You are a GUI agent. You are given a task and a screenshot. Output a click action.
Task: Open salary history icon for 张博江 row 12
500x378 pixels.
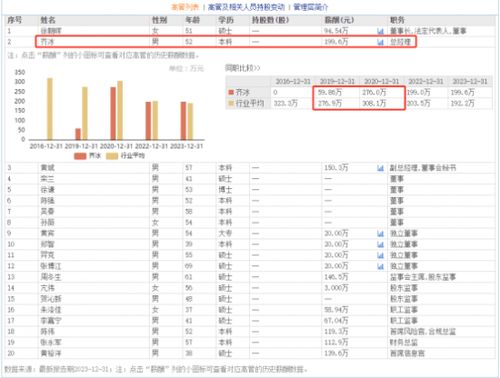(x=380, y=266)
